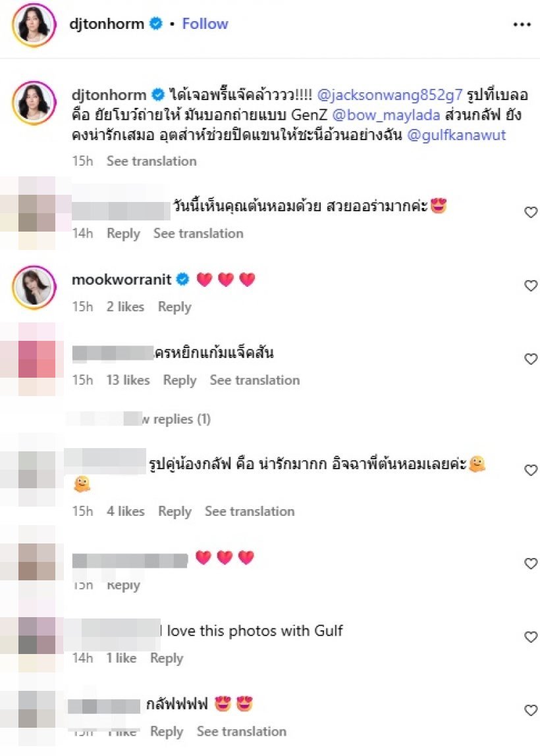
Task: Reply to 'I love this photos with Gulf'
Action: click(x=167, y=658)
